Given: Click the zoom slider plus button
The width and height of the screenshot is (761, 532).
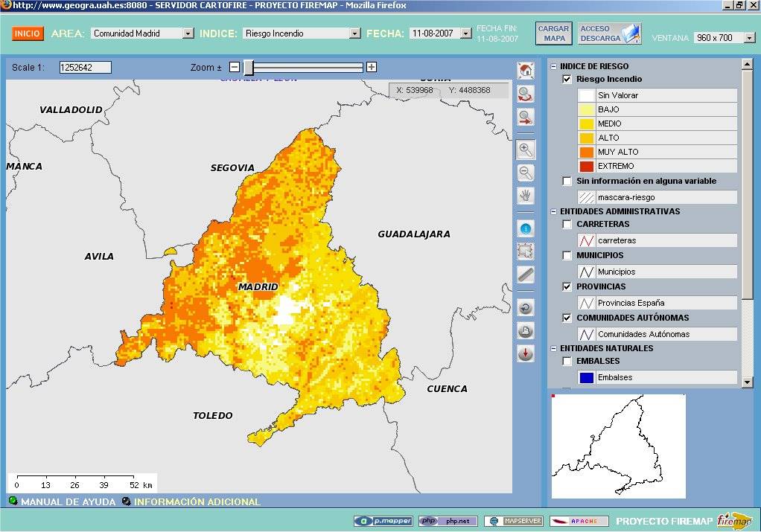Looking at the screenshot, I should [372, 67].
